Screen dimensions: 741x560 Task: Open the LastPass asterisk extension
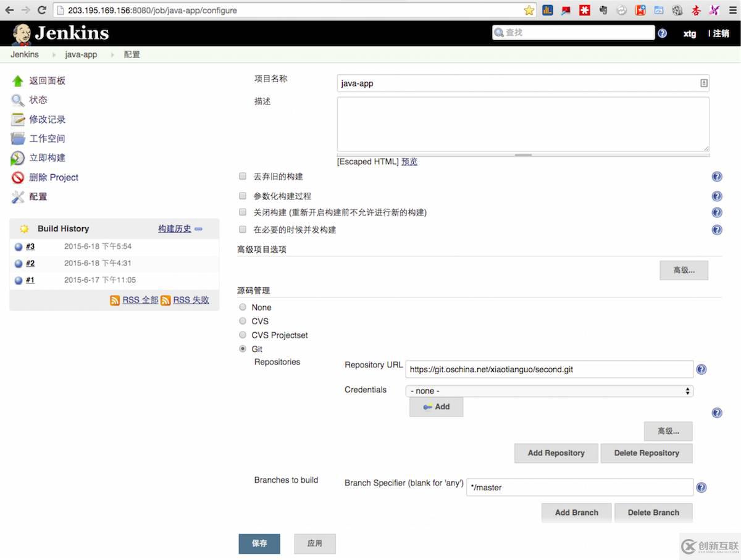[x=584, y=10]
